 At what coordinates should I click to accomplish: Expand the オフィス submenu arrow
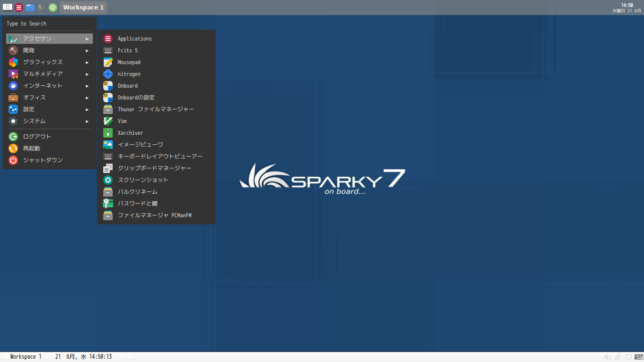pyautogui.click(x=87, y=98)
